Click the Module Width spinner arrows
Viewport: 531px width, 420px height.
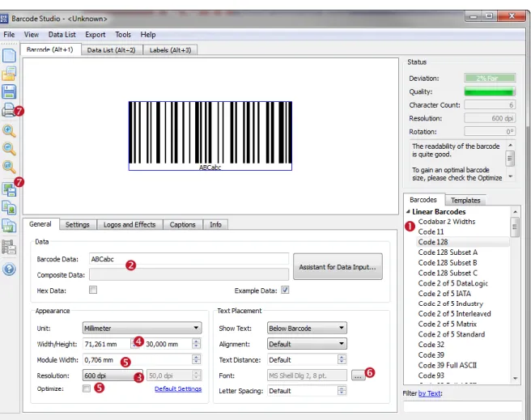(196, 359)
